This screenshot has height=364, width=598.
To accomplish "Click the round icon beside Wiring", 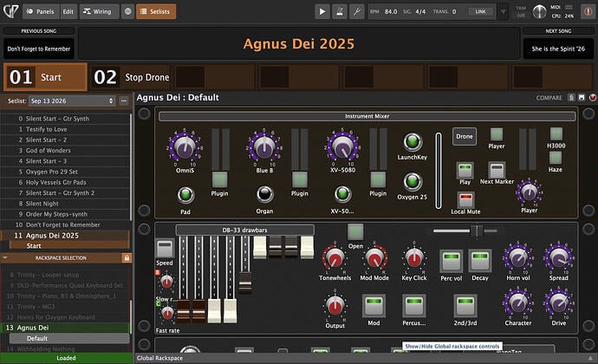I will click(x=127, y=11).
